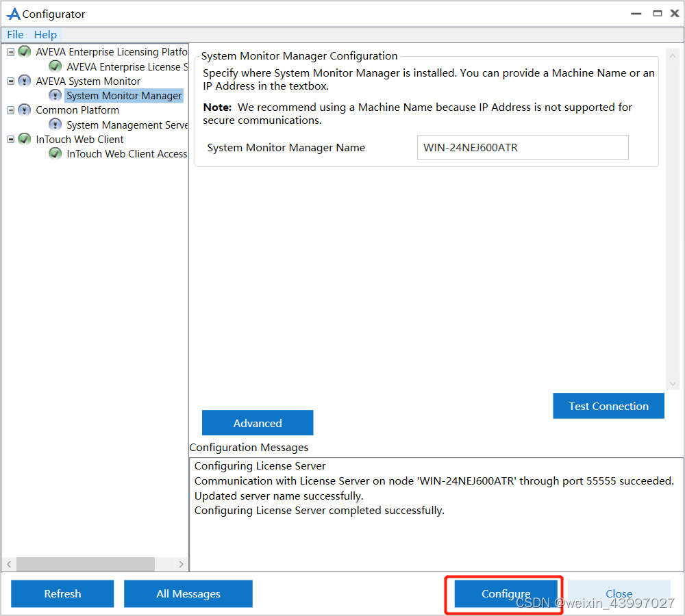Collapse the AVEVA System Monitor node
The image size is (685, 616).
(x=11, y=81)
